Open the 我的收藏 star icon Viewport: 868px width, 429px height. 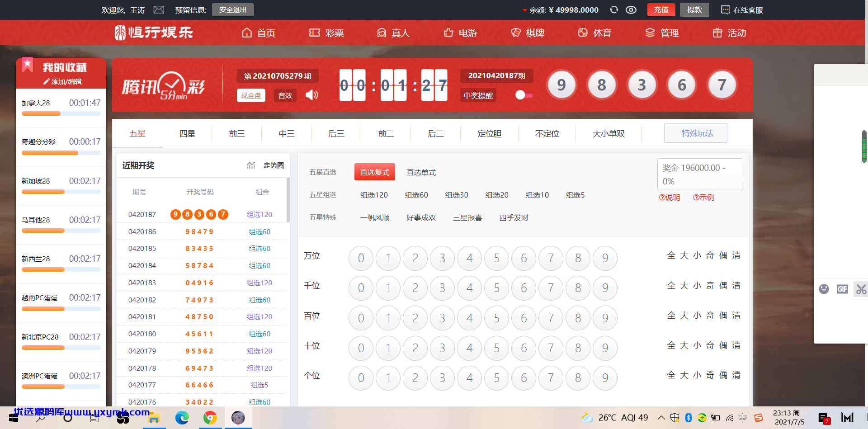tap(27, 65)
